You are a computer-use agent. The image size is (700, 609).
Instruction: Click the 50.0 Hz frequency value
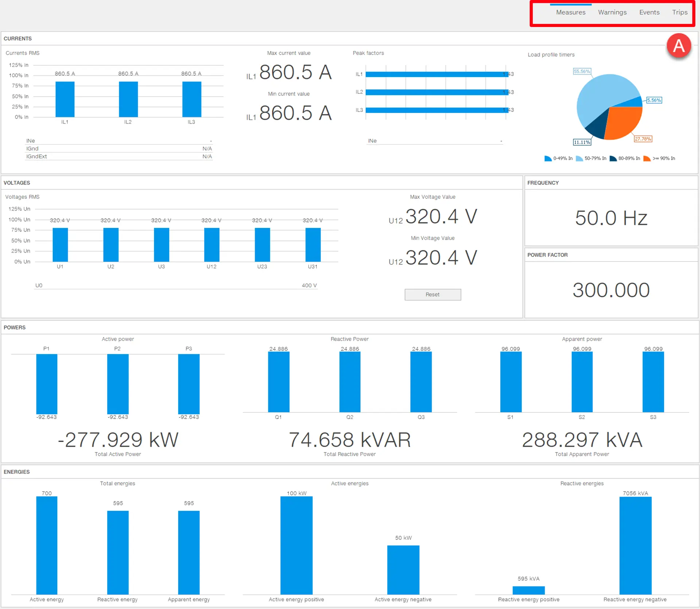click(x=611, y=218)
